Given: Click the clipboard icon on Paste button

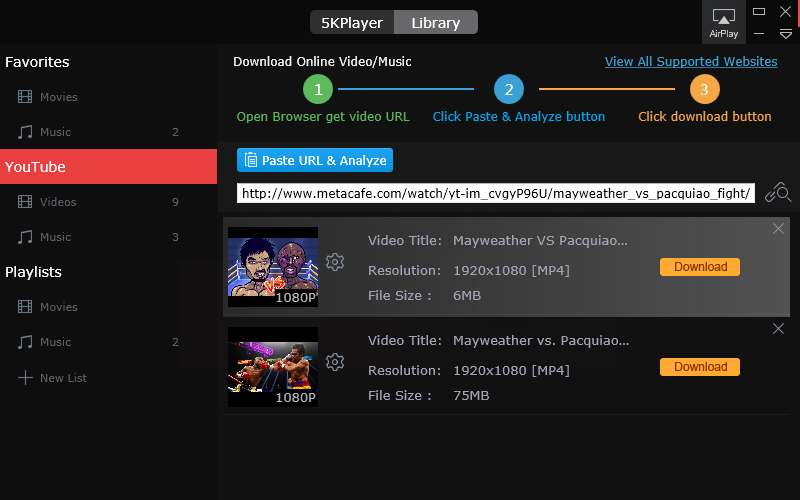Looking at the screenshot, I should click(x=251, y=160).
